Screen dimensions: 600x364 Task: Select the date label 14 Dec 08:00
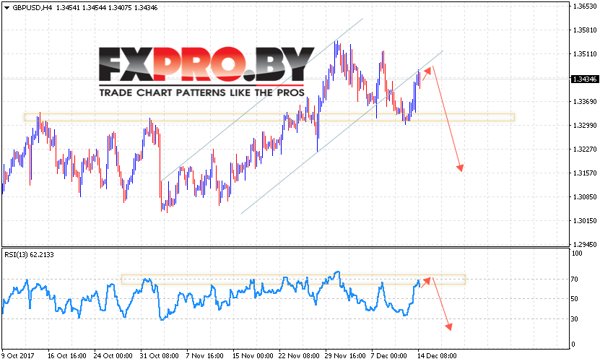click(437, 356)
